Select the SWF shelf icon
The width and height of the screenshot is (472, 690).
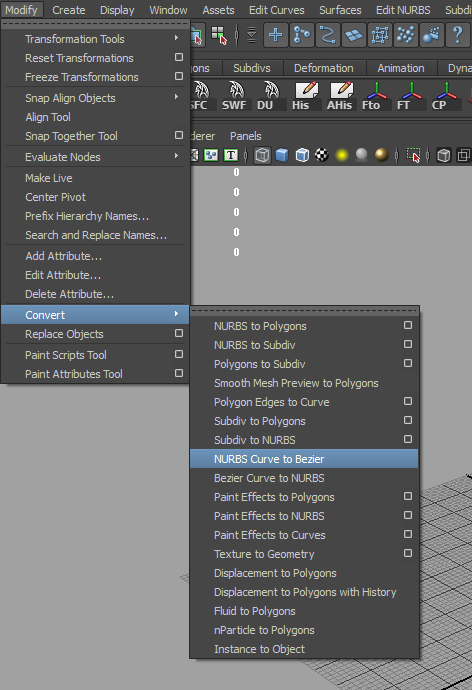(x=234, y=95)
